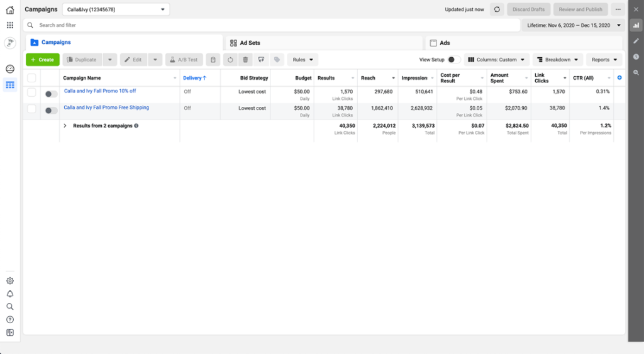Viewport: 644px width, 354px height.
Task: Click the sidebar panel toggle icon at bottom
Action: click(x=10, y=333)
